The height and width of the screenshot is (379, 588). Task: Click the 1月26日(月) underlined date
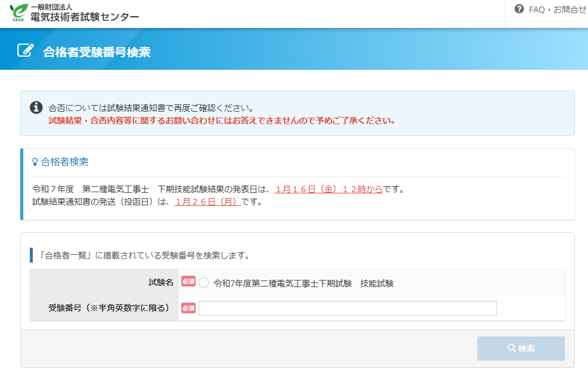(208, 202)
